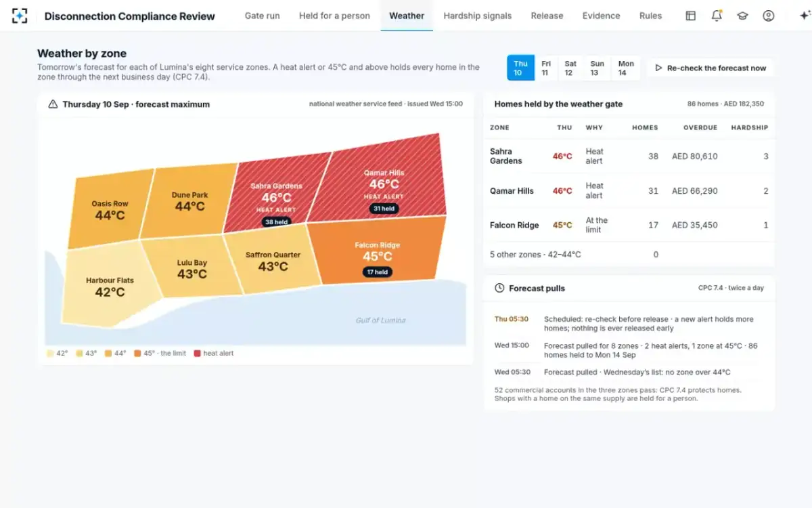Open the user account icon
The width and height of the screenshot is (812, 508).
tap(768, 16)
